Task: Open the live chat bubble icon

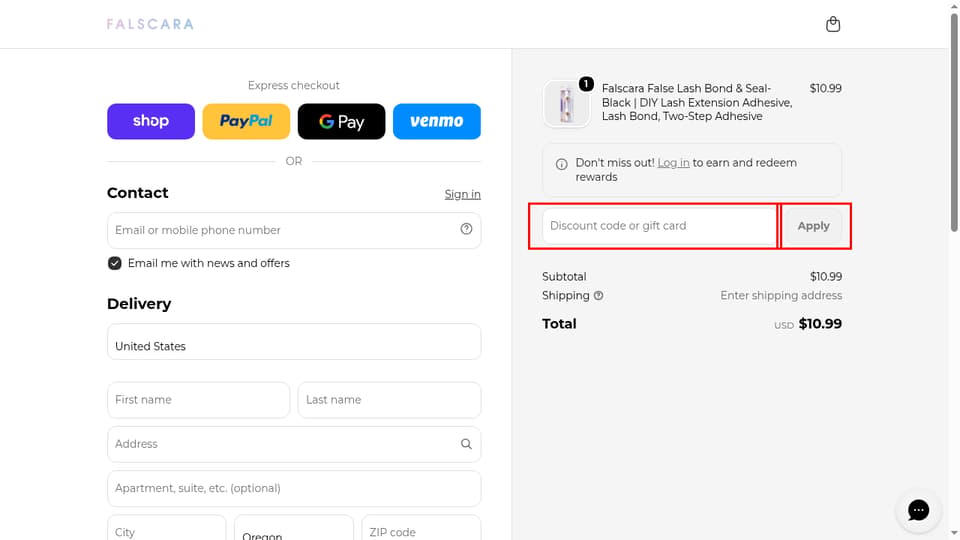Action: (x=918, y=510)
